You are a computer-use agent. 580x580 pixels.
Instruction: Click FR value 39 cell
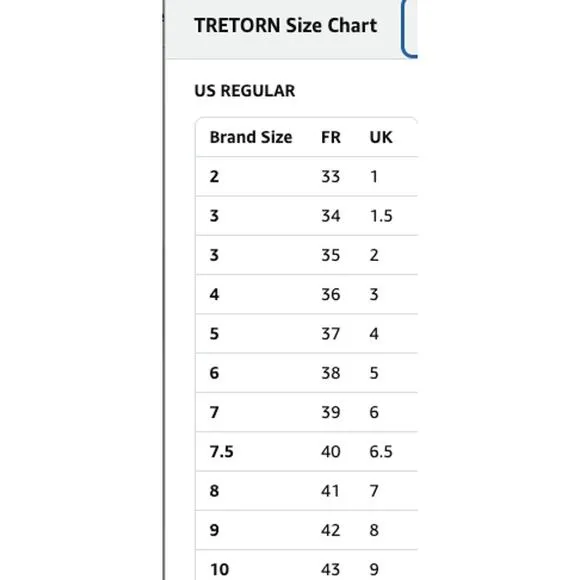tap(330, 412)
